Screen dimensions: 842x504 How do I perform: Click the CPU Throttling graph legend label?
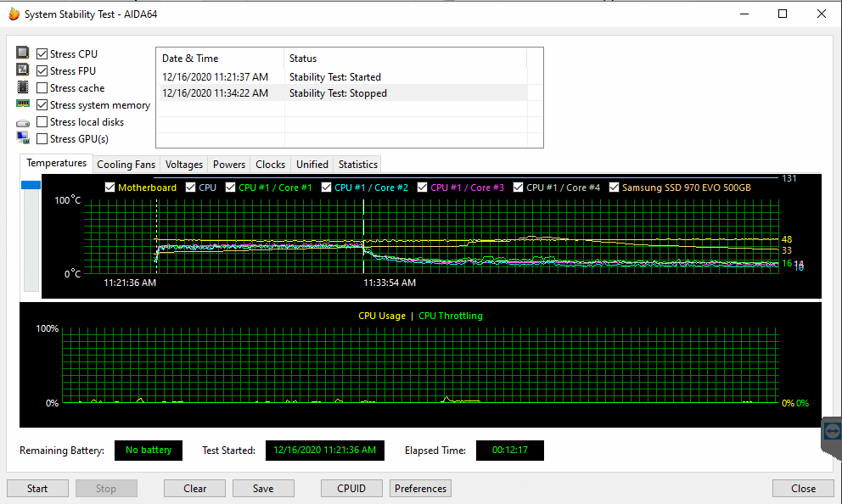point(451,316)
